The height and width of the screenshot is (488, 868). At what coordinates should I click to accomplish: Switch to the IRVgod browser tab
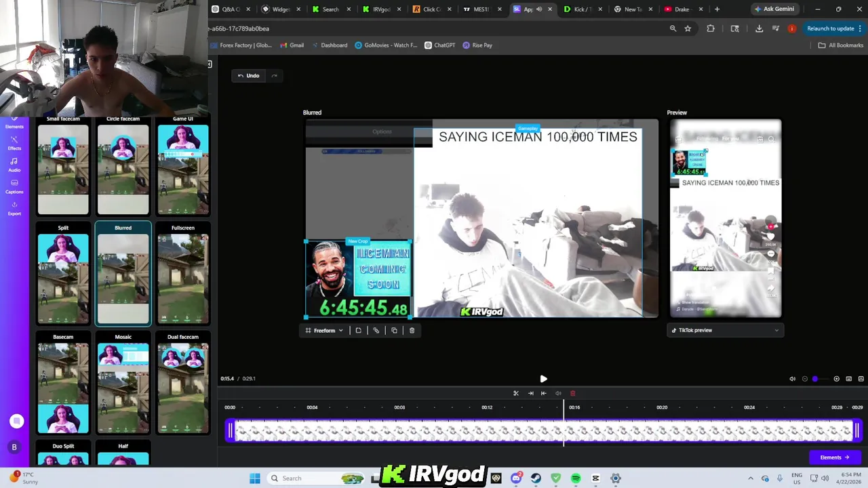coord(381,9)
